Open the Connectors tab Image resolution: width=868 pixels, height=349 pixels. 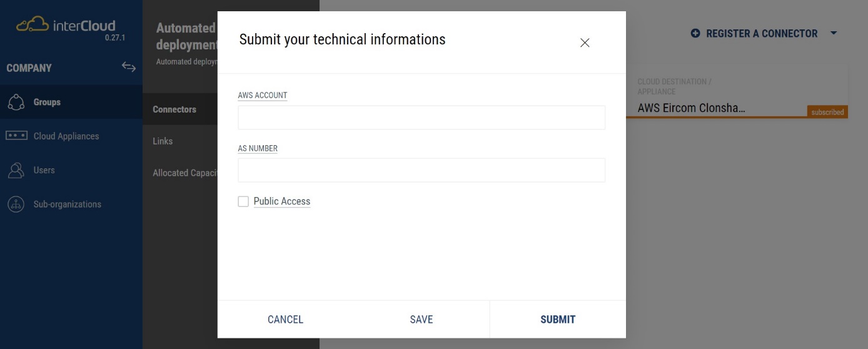(174, 109)
